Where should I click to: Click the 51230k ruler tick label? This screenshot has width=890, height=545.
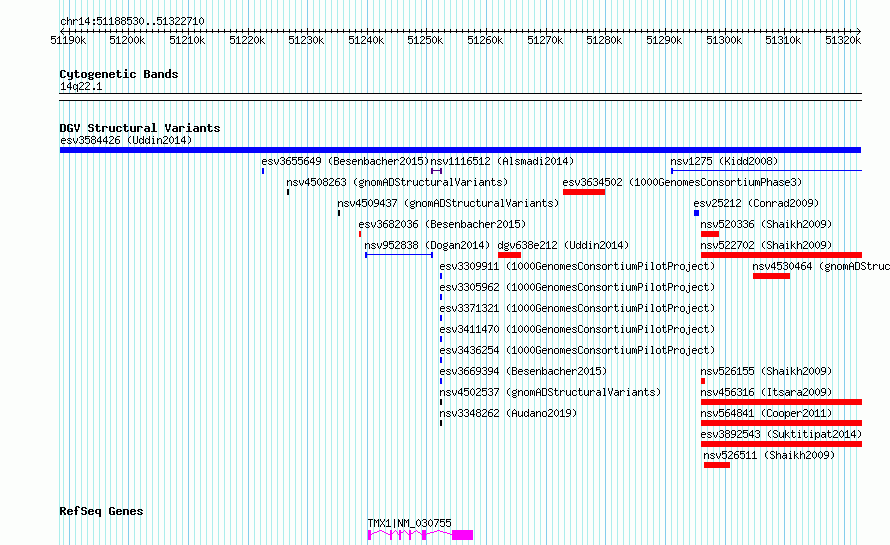tap(306, 40)
